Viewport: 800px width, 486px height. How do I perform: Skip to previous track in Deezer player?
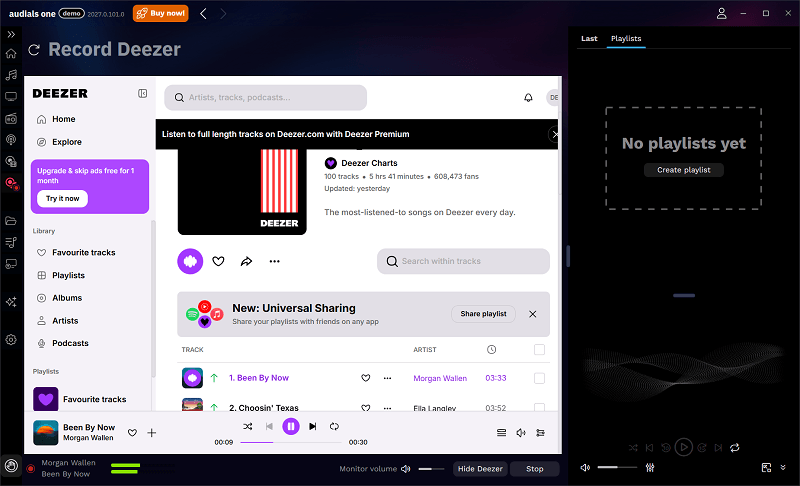pyautogui.click(x=269, y=426)
